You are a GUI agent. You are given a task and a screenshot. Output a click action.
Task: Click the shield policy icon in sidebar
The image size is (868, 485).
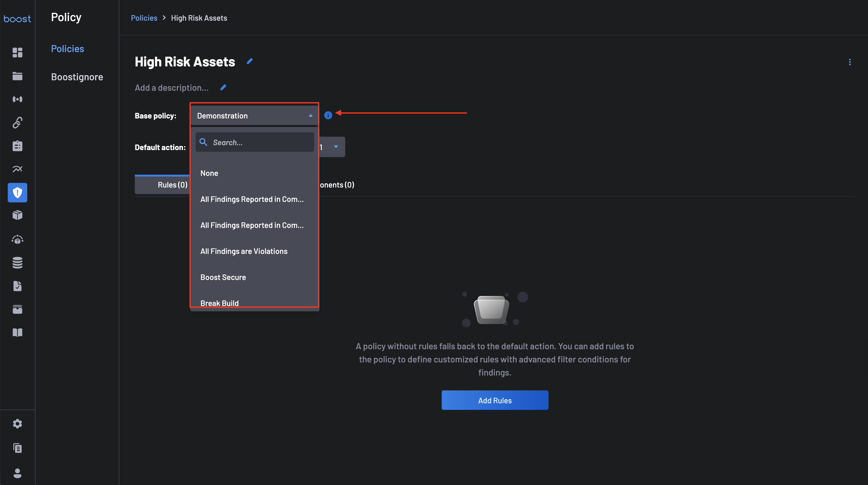(17, 193)
